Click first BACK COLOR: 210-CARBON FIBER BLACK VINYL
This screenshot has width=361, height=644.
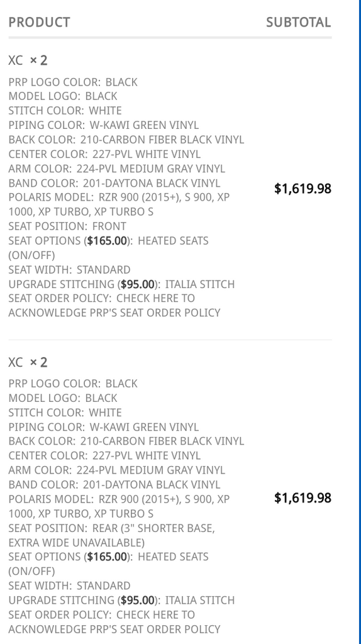(126, 140)
